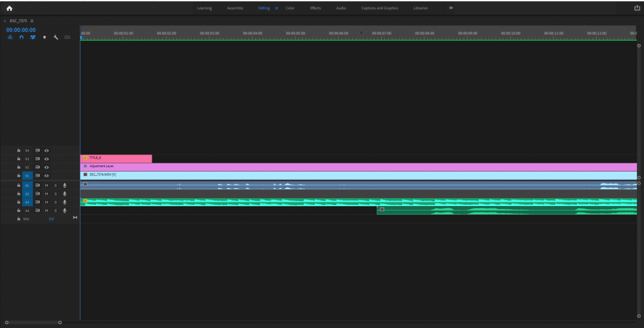Toggle Linked Selection in timeline
The height and width of the screenshot is (328, 644).
[33, 37]
